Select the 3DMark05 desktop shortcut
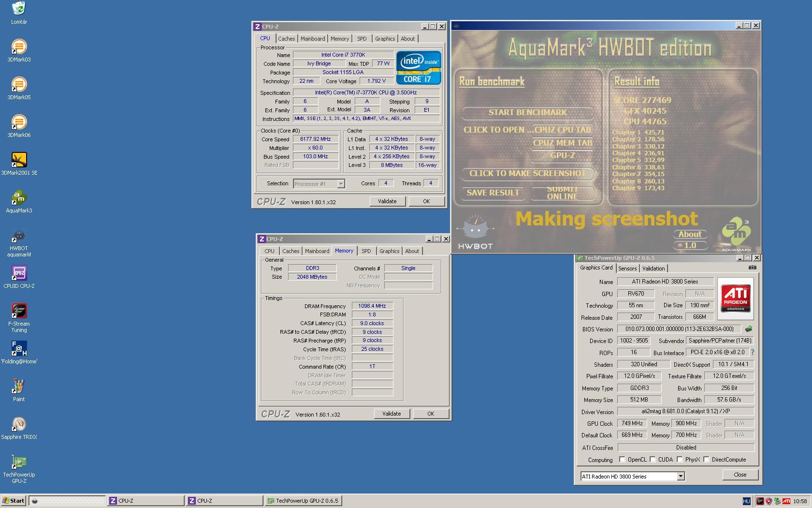The height and width of the screenshot is (508, 812). click(x=19, y=89)
